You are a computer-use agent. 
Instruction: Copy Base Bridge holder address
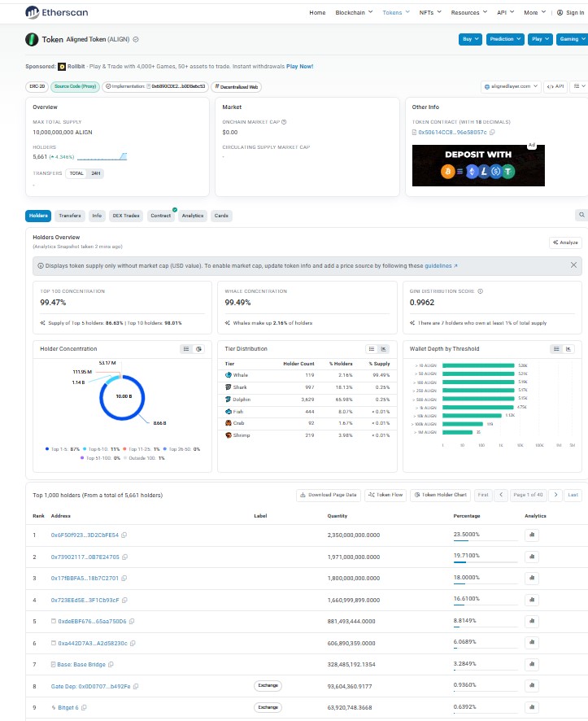pos(111,664)
